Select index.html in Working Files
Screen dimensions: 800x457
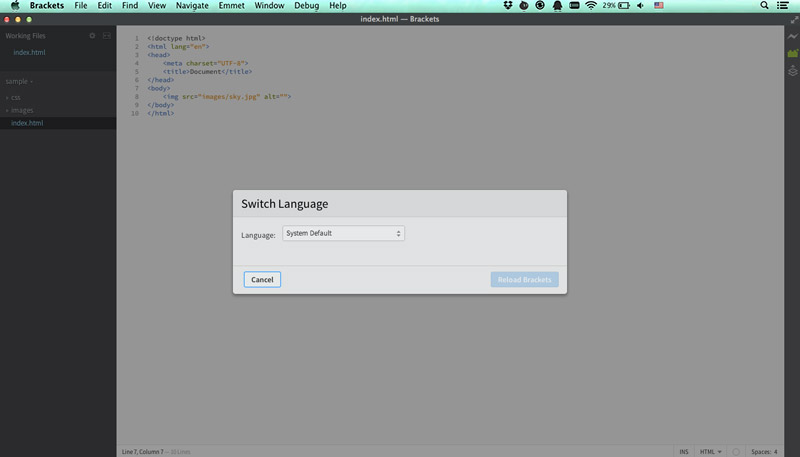pos(30,53)
